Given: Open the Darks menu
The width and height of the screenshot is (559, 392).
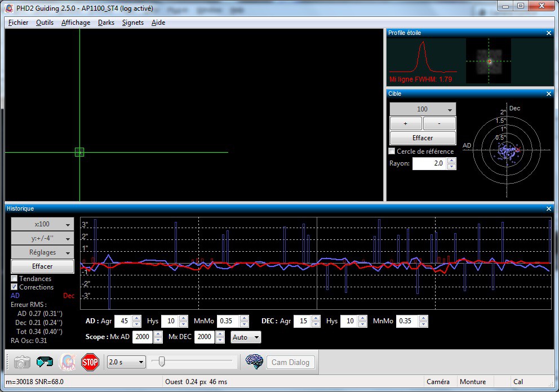Looking at the screenshot, I should point(106,23).
